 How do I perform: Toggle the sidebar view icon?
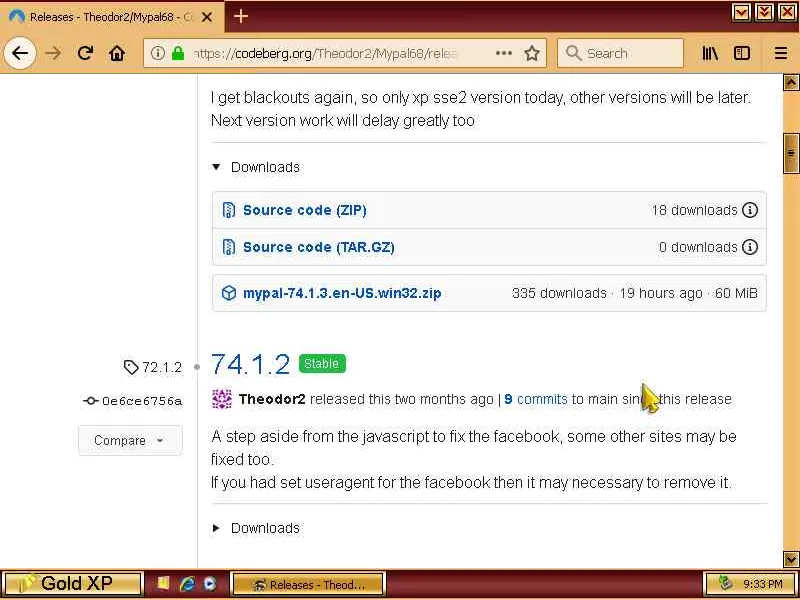click(742, 53)
